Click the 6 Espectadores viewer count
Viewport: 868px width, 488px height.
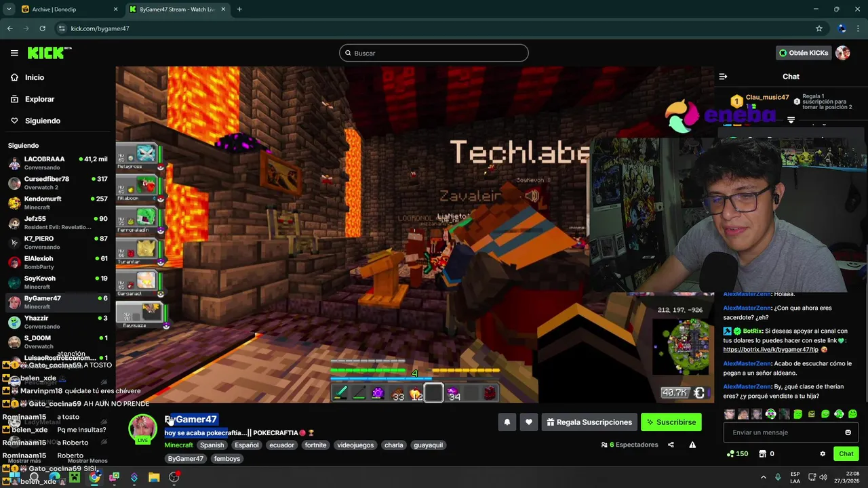tap(630, 445)
